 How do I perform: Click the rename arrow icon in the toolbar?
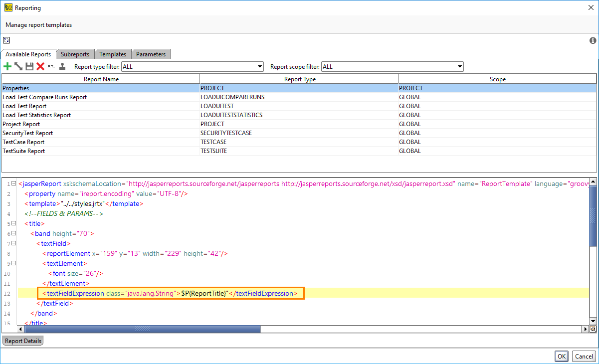coord(18,66)
